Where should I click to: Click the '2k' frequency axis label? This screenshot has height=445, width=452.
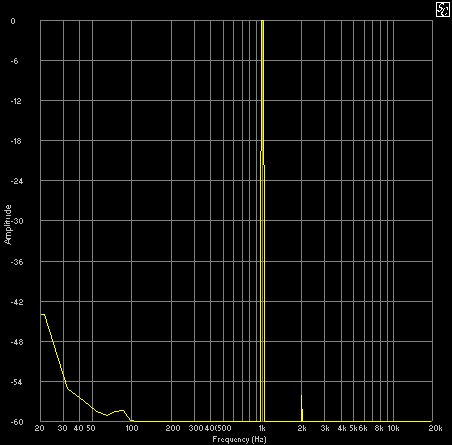(x=302, y=428)
